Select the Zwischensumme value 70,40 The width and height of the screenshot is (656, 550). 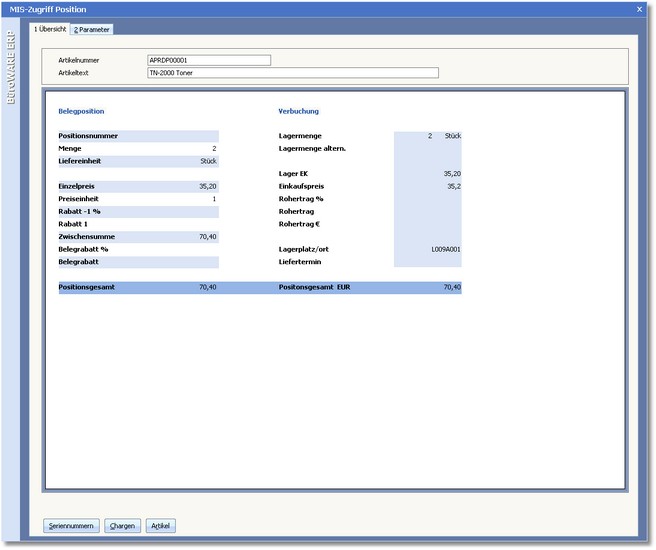(190, 237)
